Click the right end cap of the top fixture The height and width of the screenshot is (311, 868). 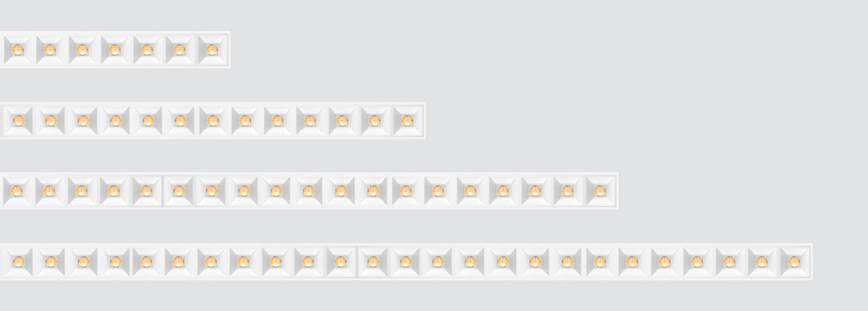229,50
